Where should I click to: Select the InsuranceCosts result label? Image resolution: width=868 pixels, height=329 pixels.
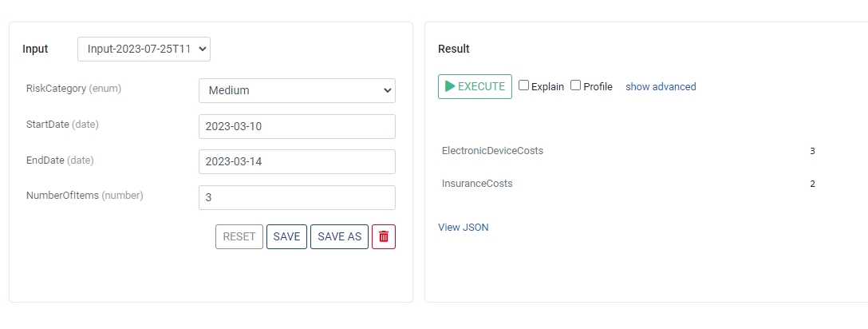(x=477, y=183)
